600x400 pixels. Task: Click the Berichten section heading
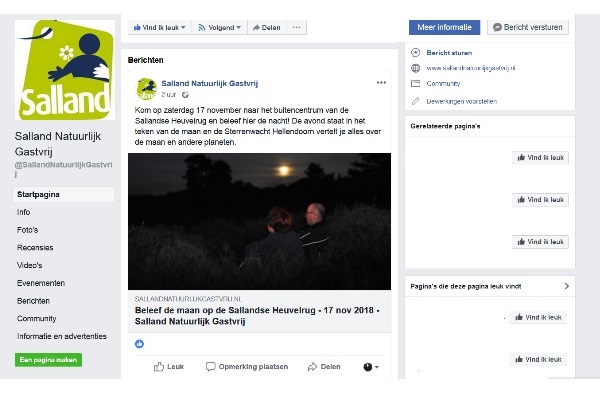coord(146,60)
